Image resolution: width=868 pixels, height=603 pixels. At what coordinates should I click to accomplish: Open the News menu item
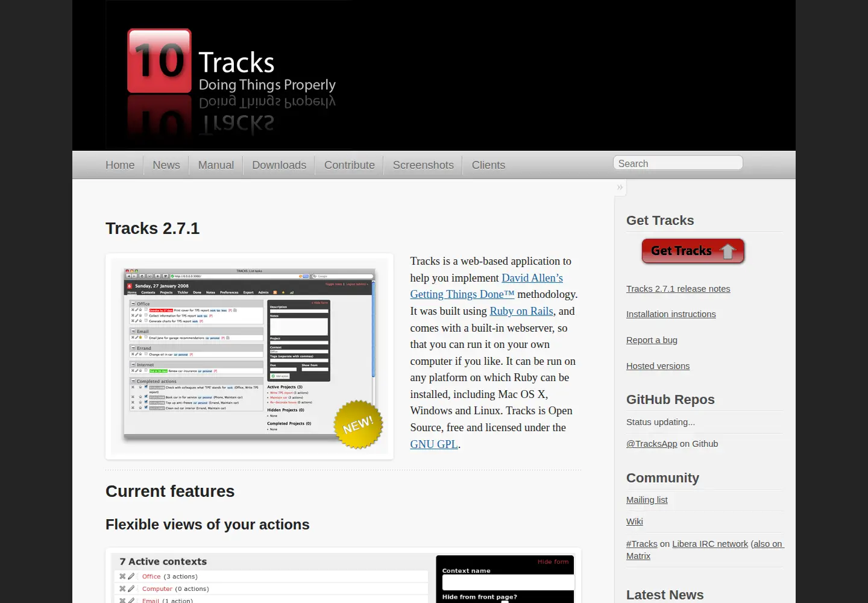pyautogui.click(x=166, y=165)
